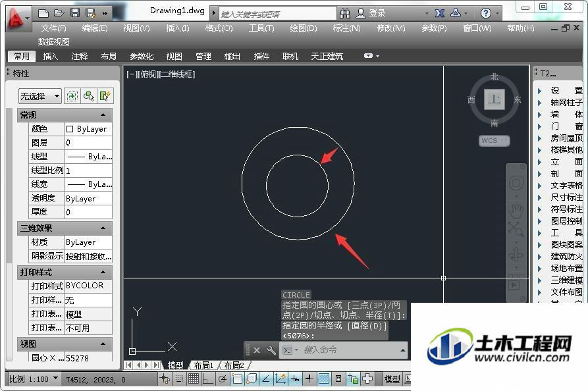The height and width of the screenshot is (391, 588).
Task: Toggle Ortho mode in status bar
Action: pyautogui.click(x=207, y=378)
